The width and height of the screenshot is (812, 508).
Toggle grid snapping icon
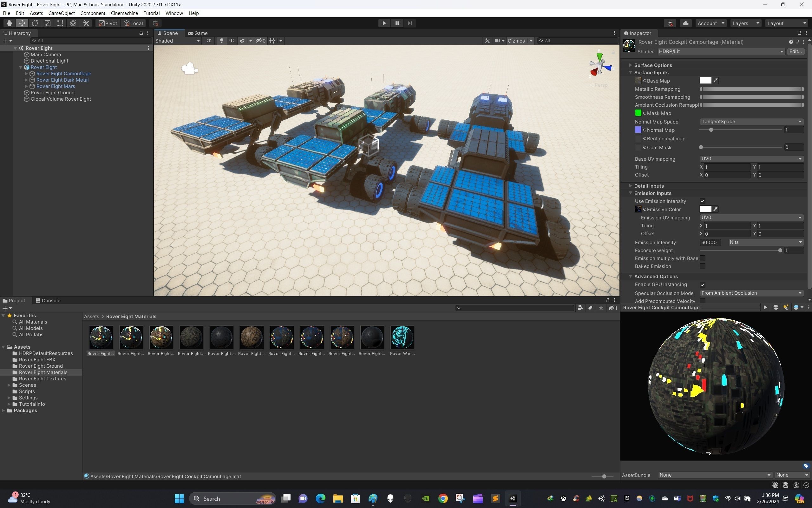click(x=155, y=23)
